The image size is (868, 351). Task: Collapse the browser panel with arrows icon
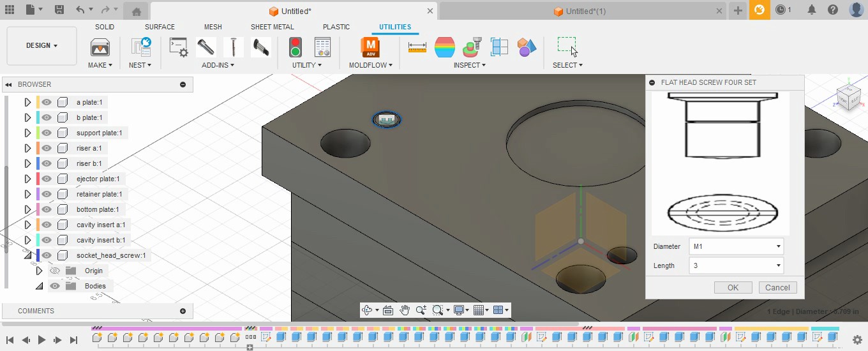(9, 85)
